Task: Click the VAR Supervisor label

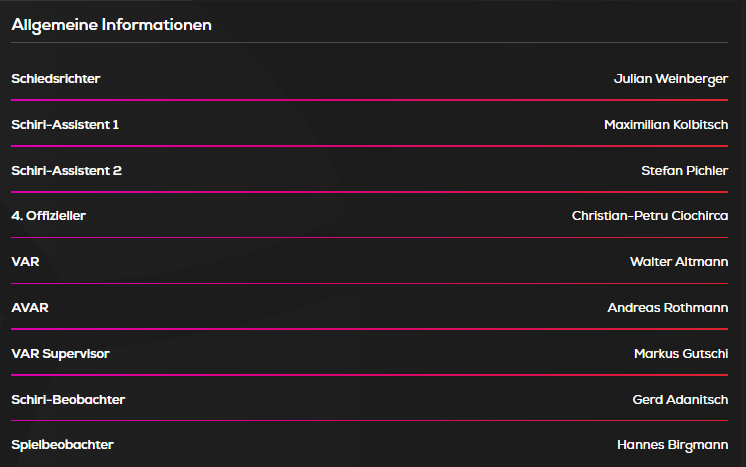Action: 60,354
